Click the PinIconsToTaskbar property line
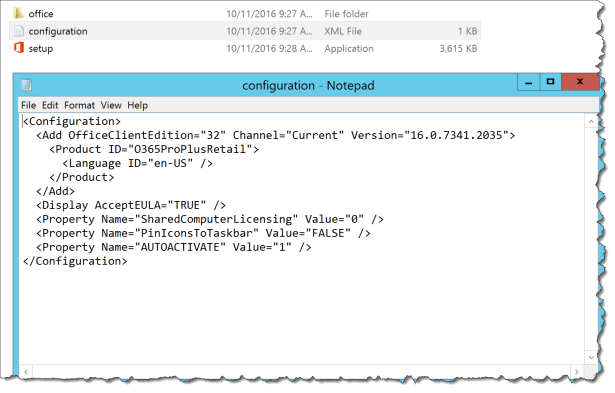 pos(203,233)
